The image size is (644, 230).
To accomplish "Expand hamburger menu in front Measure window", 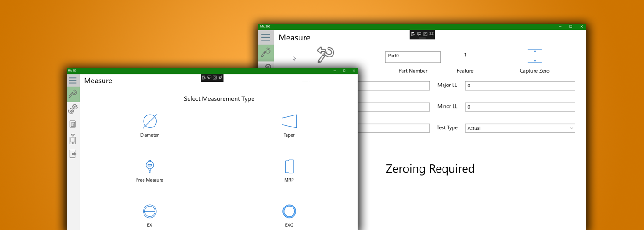I will [x=73, y=80].
